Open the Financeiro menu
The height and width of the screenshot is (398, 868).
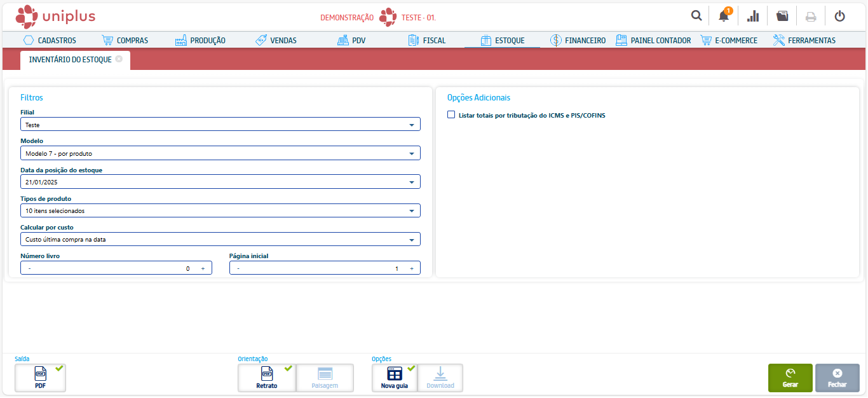coord(577,40)
